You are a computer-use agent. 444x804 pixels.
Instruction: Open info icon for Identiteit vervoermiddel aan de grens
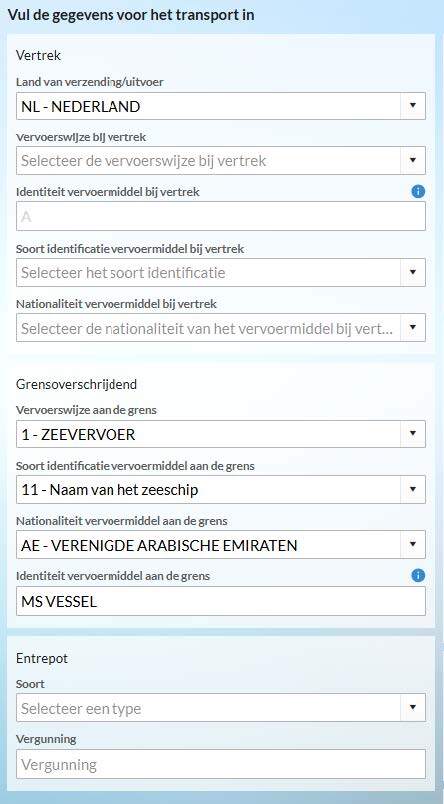coord(418,576)
